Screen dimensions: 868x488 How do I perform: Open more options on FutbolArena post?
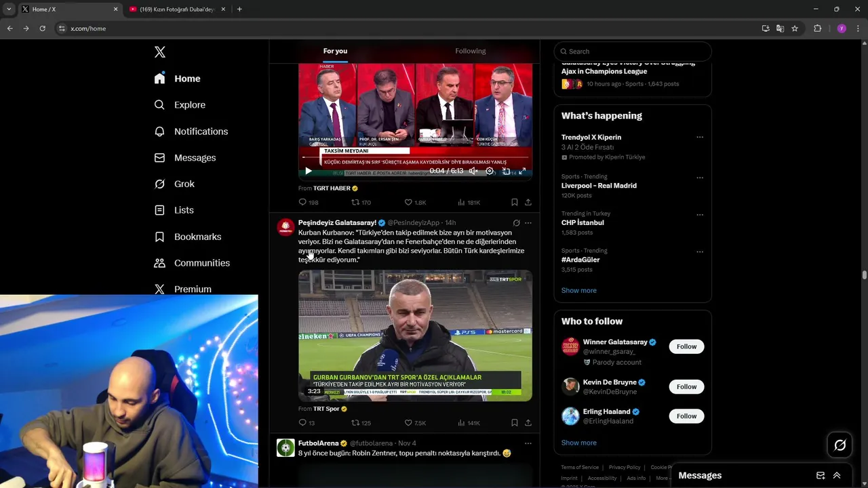tap(528, 443)
